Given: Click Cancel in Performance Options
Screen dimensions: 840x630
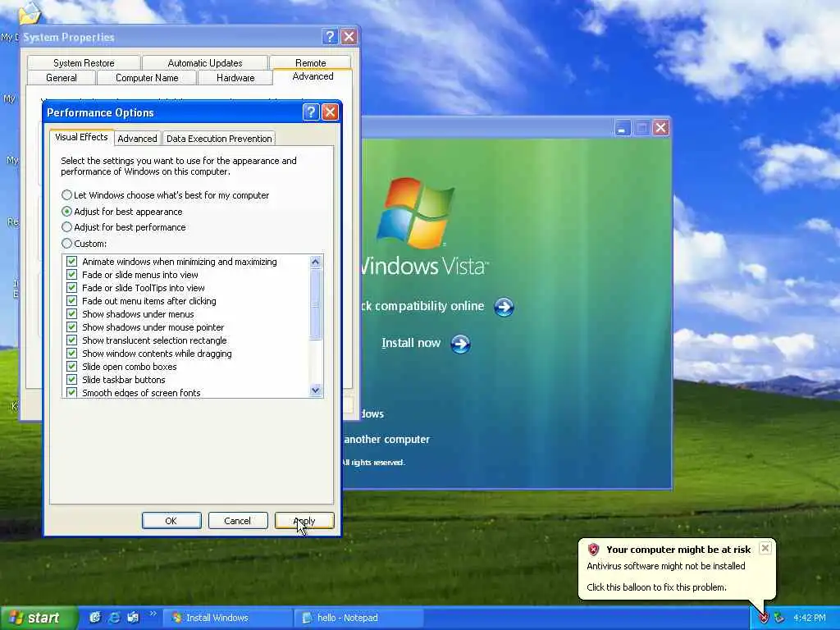Looking at the screenshot, I should [x=237, y=521].
